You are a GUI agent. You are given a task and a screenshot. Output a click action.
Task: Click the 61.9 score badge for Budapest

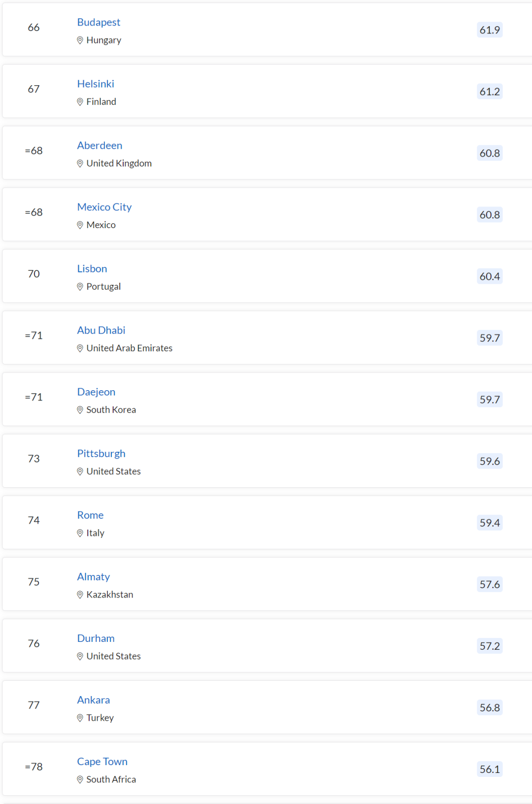point(490,30)
